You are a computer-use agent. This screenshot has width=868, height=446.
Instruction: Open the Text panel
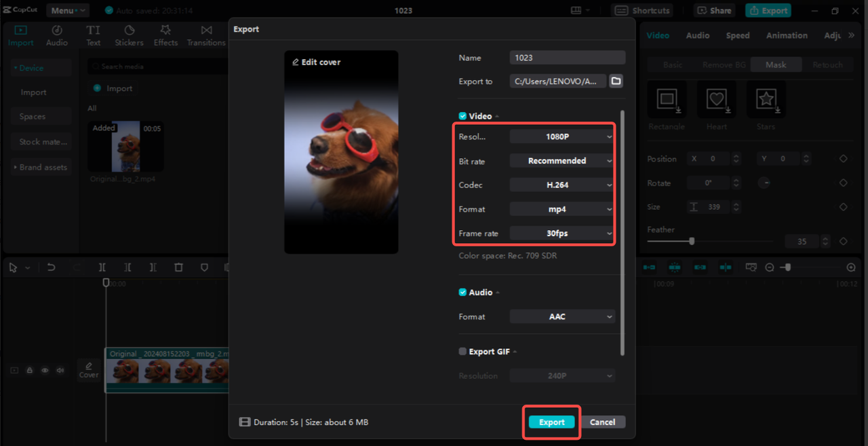pyautogui.click(x=93, y=36)
